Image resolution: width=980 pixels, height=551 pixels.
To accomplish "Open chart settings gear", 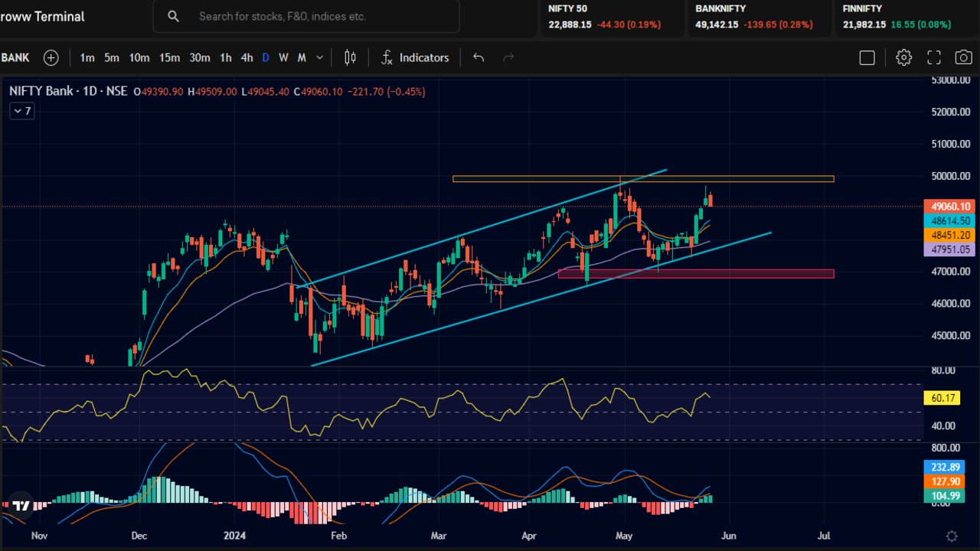I will click(x=904, y=57).
